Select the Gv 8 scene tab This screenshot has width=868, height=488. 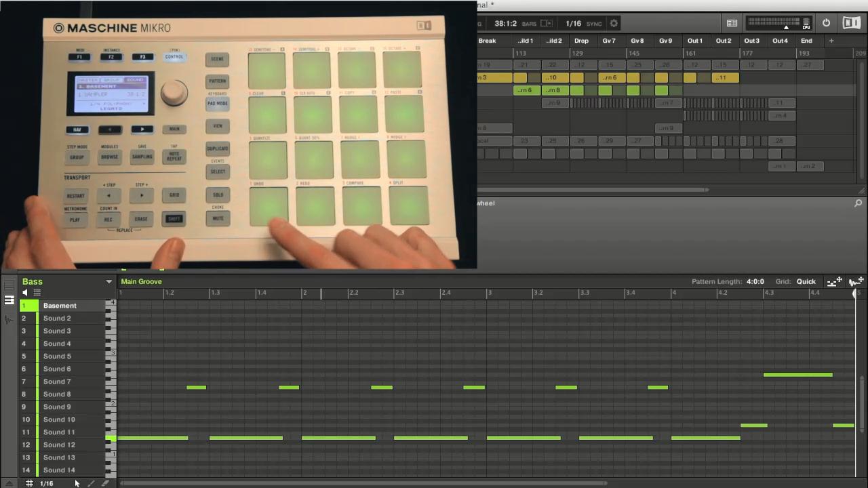(x=637, y=41)
